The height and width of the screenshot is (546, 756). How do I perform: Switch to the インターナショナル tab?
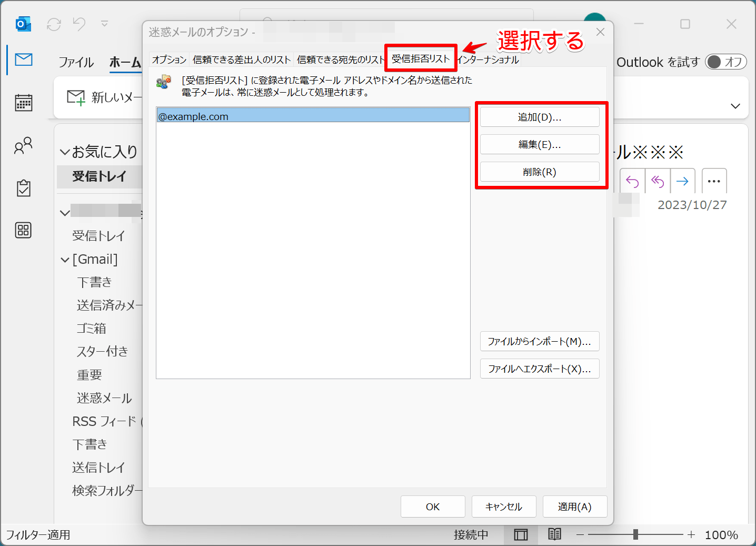click(488, 59)
